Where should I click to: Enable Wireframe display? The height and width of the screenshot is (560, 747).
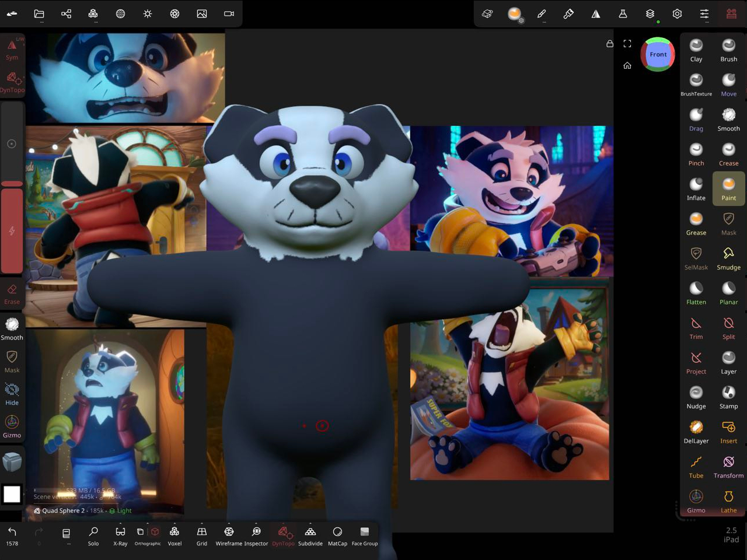point(229,535)
